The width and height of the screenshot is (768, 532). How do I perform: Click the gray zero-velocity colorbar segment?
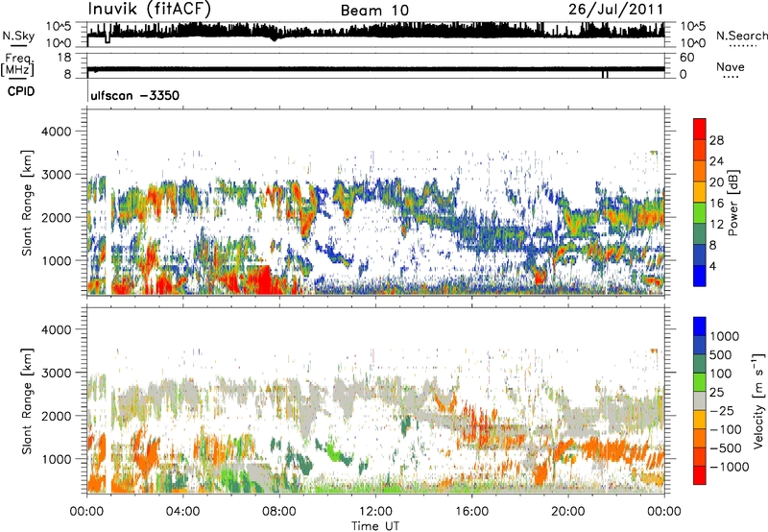[700, 400]
